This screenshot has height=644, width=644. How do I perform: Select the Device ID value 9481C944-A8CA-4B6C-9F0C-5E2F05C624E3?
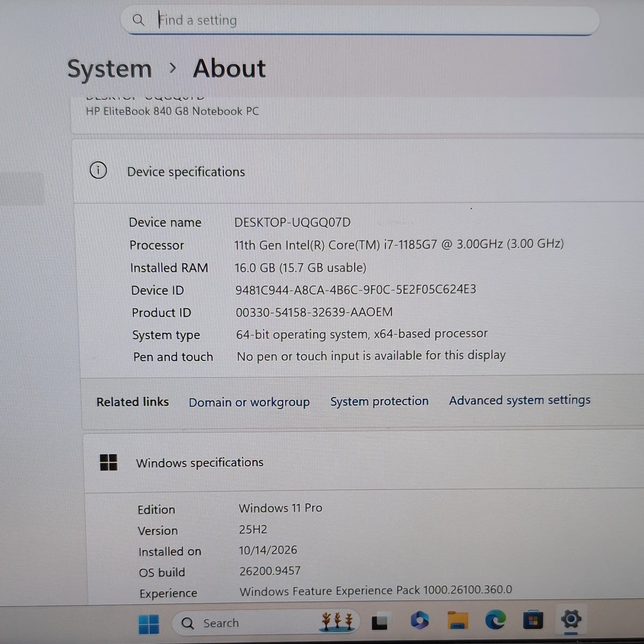click(356, 290)
